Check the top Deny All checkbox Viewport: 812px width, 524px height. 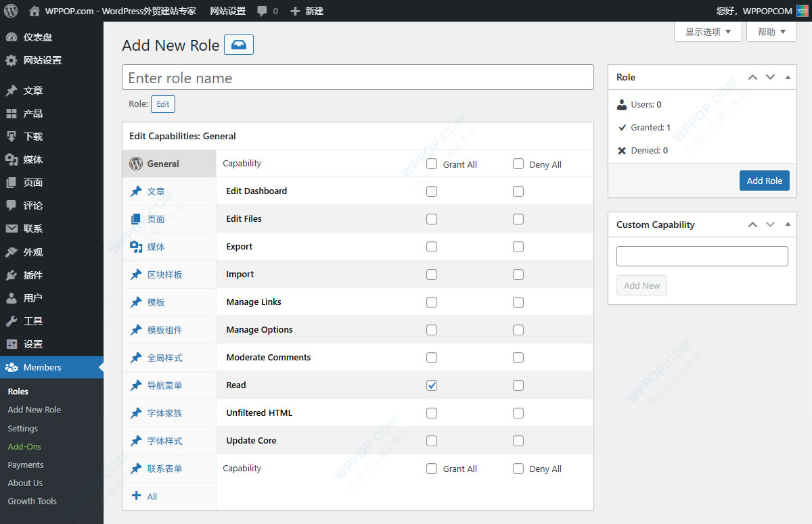pos(518,164)
